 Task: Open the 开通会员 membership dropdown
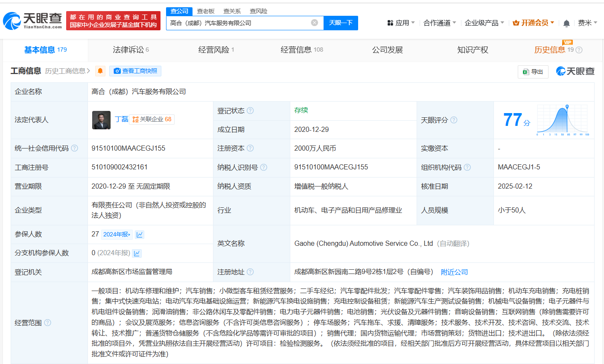click(x=533, y=23)
